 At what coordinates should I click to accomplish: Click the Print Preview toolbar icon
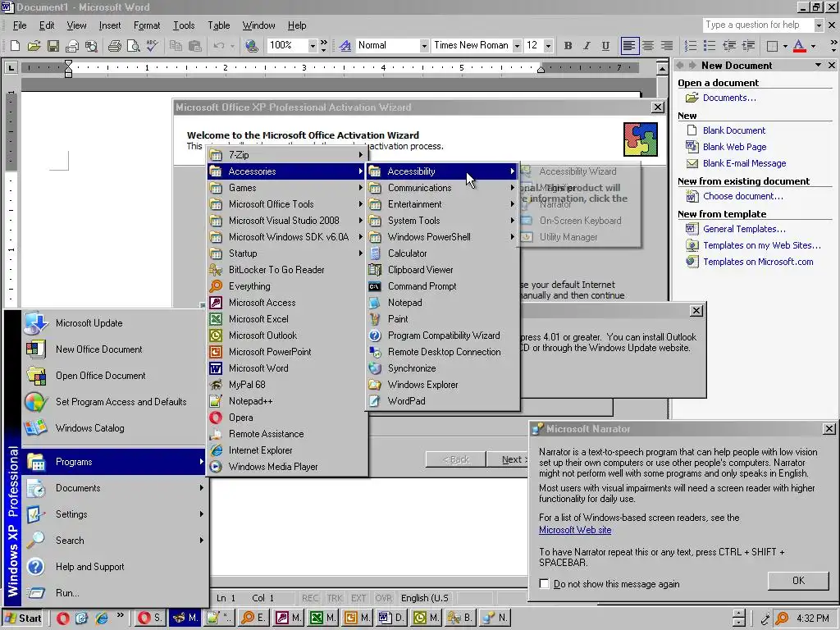click(133, 46)
